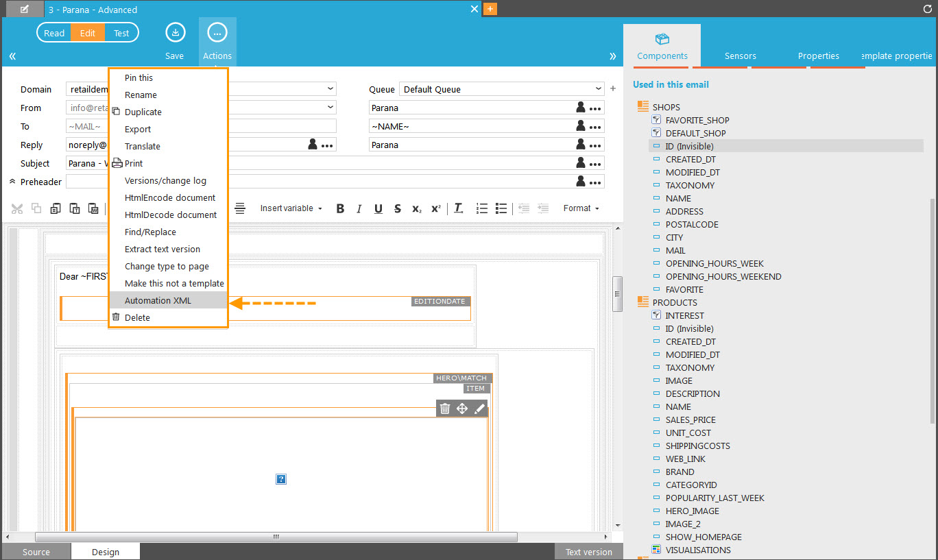Screen dimensions: 938x560
Task: Switch to Read mode
Action: [54, 33]
